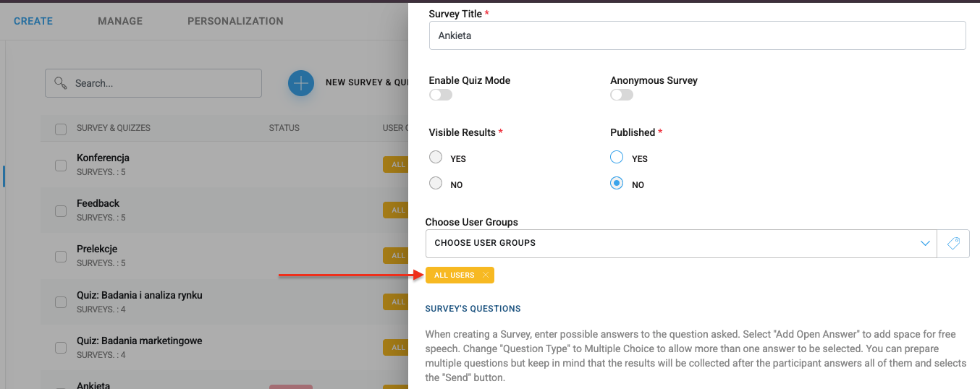This screenshot has width=980, height=389.
Task: Click the magnifier search icon
Action: pos(61,83)
